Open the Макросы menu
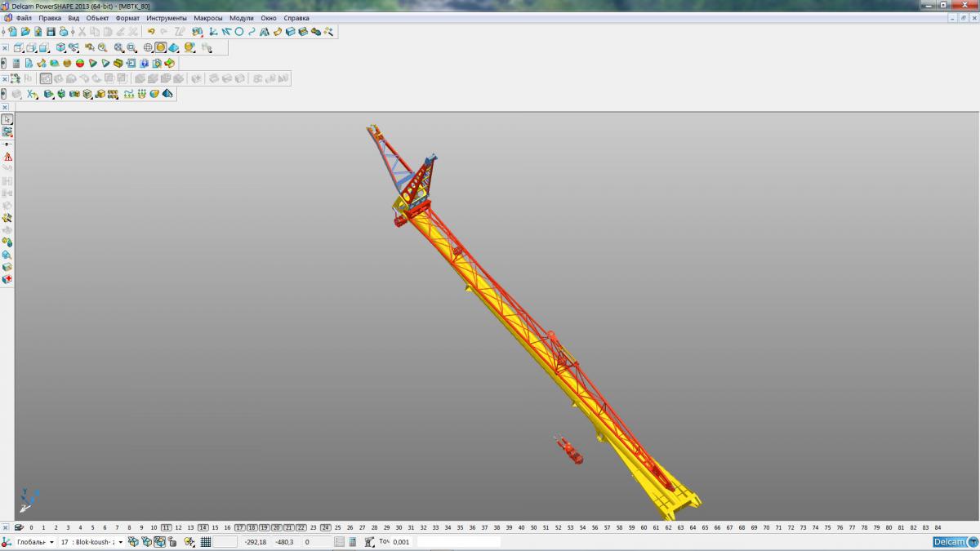Screen dimensions: 980x551 click(x=208, y=18)
